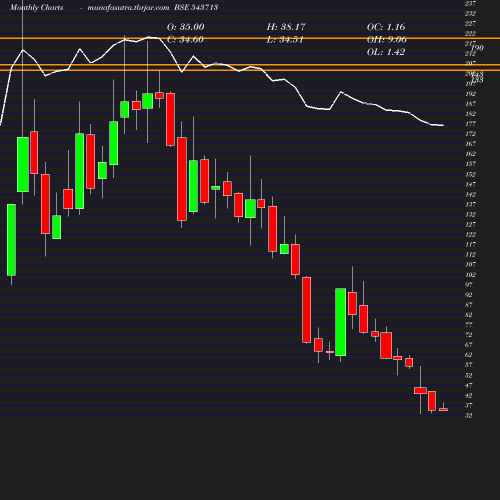Click the 'OL: 1.42' reading
Viewport: 500px width, 500px height.
(x=386, y=52)
